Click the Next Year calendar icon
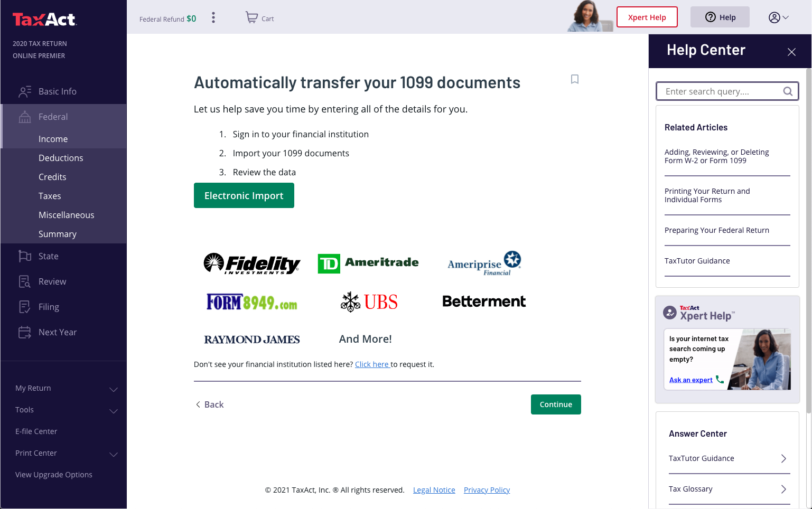 (x=25, y=332)
